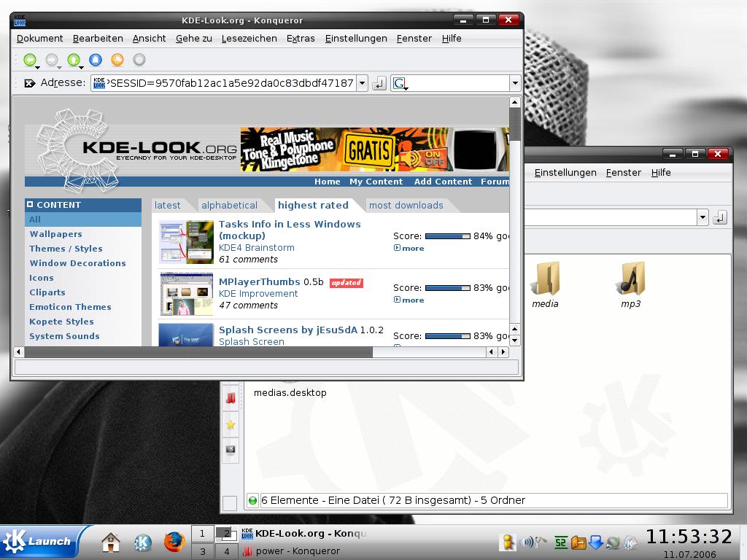The image size is (747, 560).
Task: Open the blue Home toolbar icon
Action: pos(96,60)
